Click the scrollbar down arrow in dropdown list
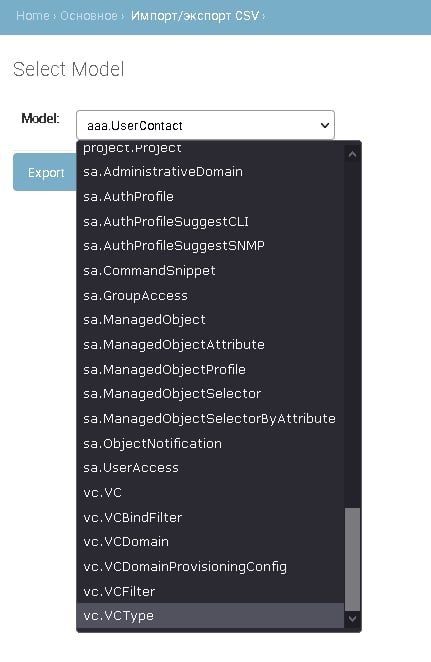This screenshot has height=662, width=431. click(352, 619)
